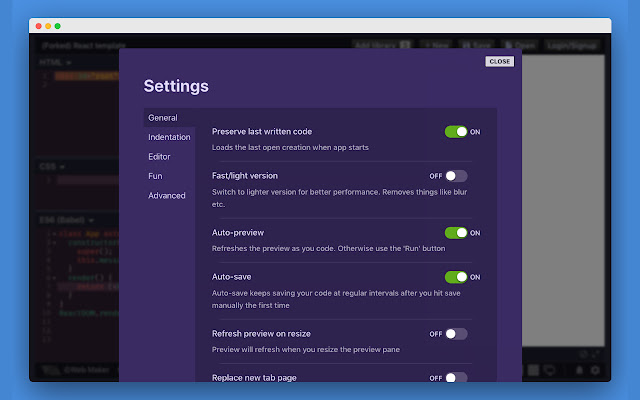Switch to the Editor settings tab

coord(159,156)
